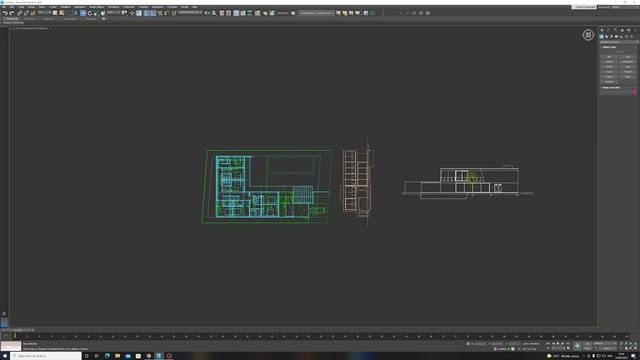Click the Teapot primitive button
This screenshot has height=360, width=640.
tap(609, 77)
